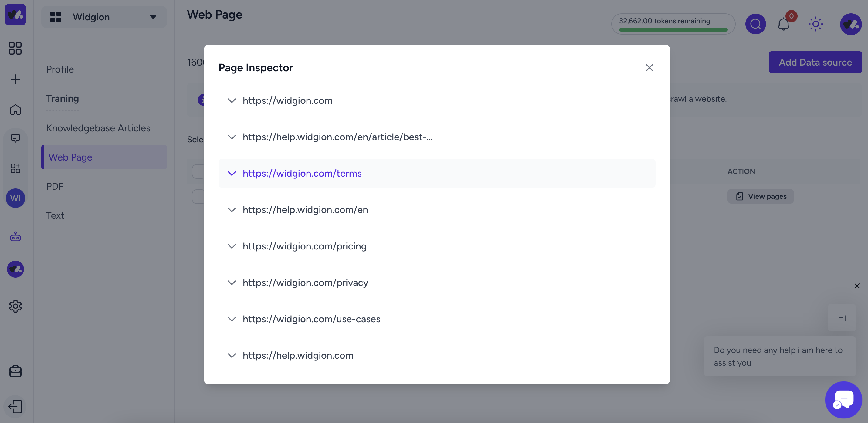Open Knowledgebase Articles menu item
The image size is (868, 423).
pos(98,128)
